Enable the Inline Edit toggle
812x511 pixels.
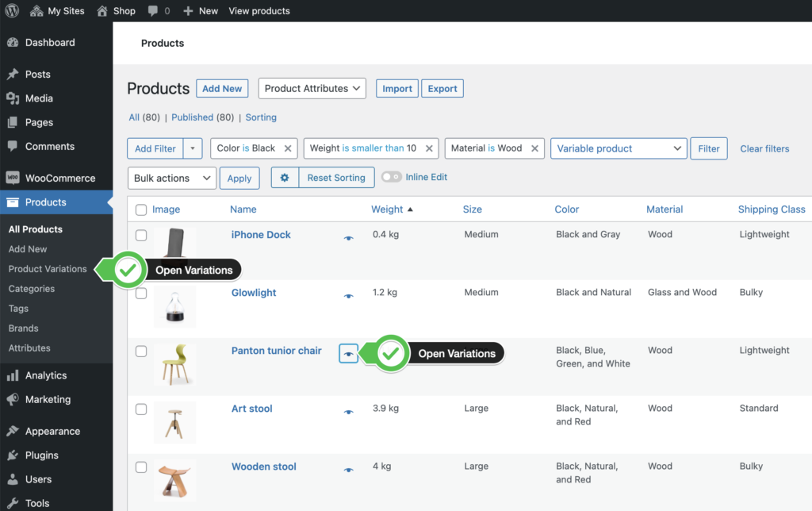pyautogui.click(x=391, y=178)
